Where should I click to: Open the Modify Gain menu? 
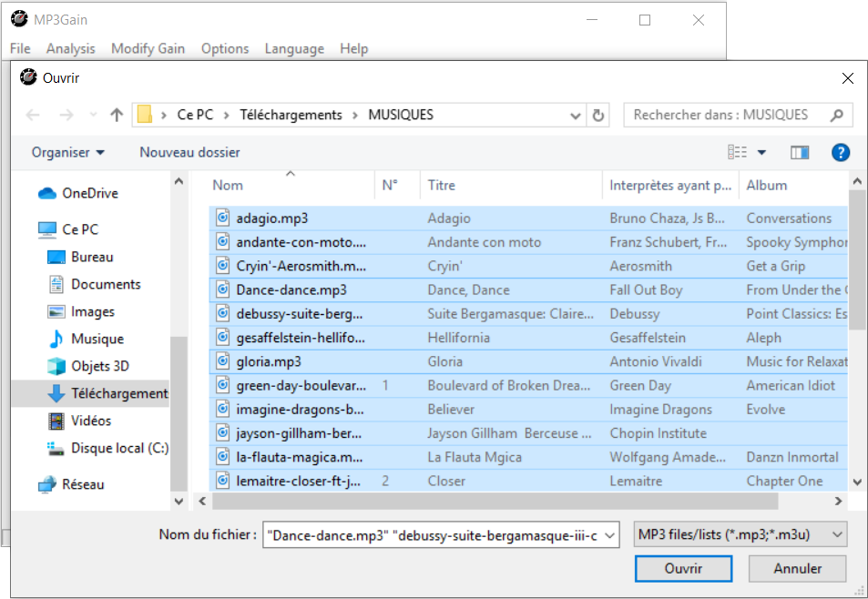(x=148, y=48)
